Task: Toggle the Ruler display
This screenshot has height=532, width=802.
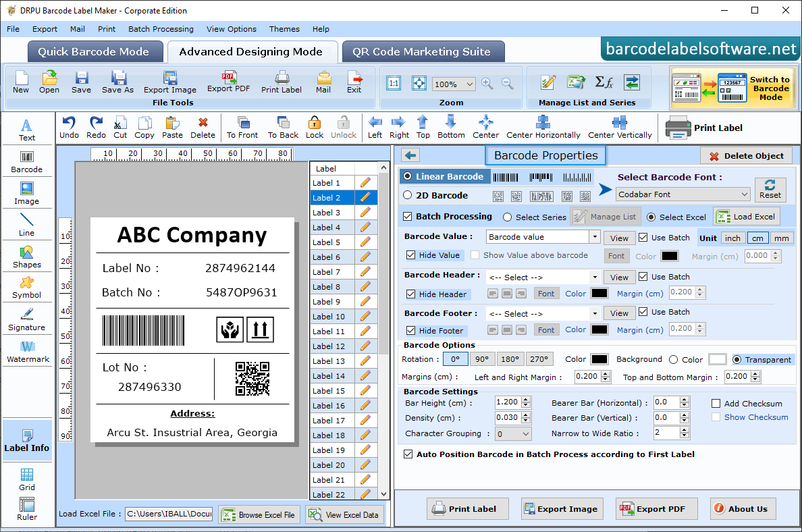Action: (26, 510)
